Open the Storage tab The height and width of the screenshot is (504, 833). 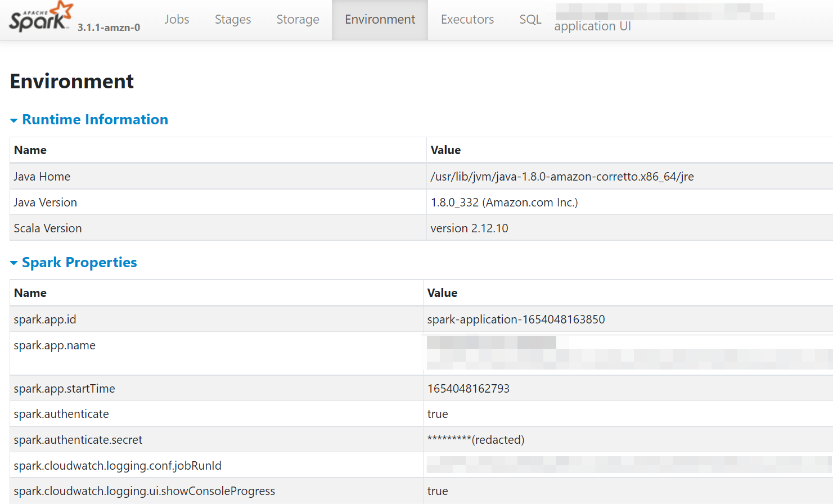tap(298, 19)
